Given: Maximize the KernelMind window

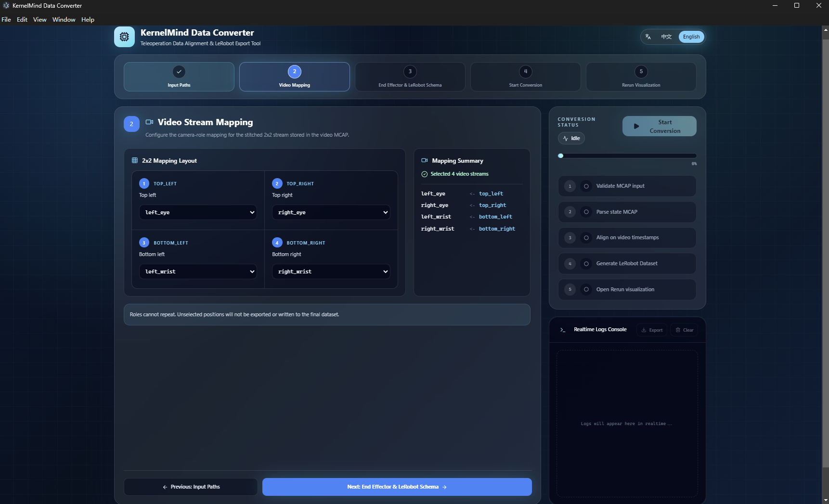Looking at the screenshot, I should 797,6.
